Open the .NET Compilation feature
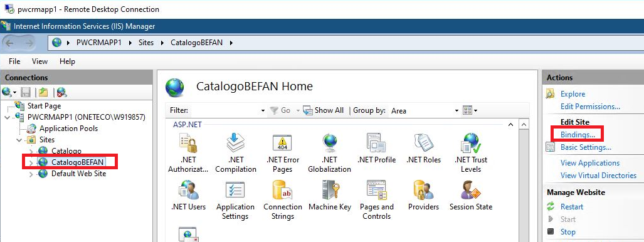Screen dimensions: 644x242 click(235, 153)
